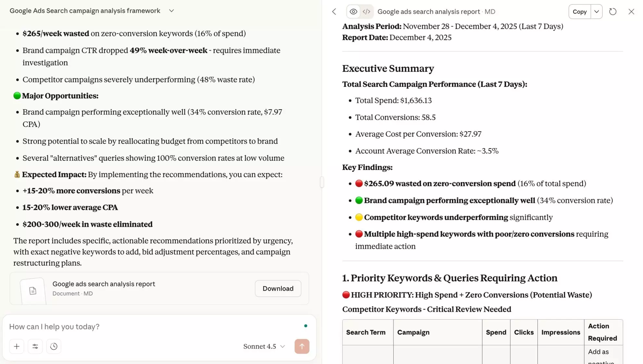Open the Sonnet 4.5 model selector

coord(264,346)
